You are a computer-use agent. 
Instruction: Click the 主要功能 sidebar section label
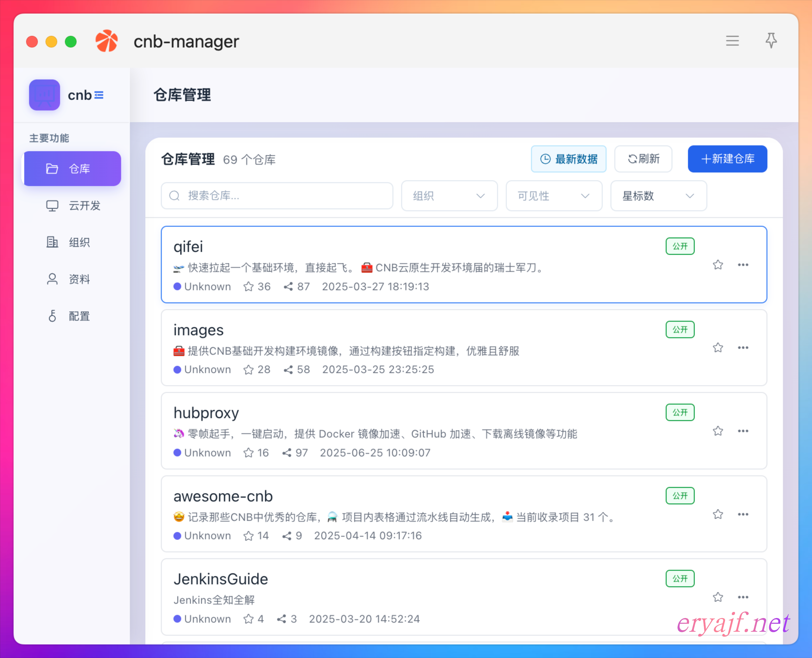[49, 138]
